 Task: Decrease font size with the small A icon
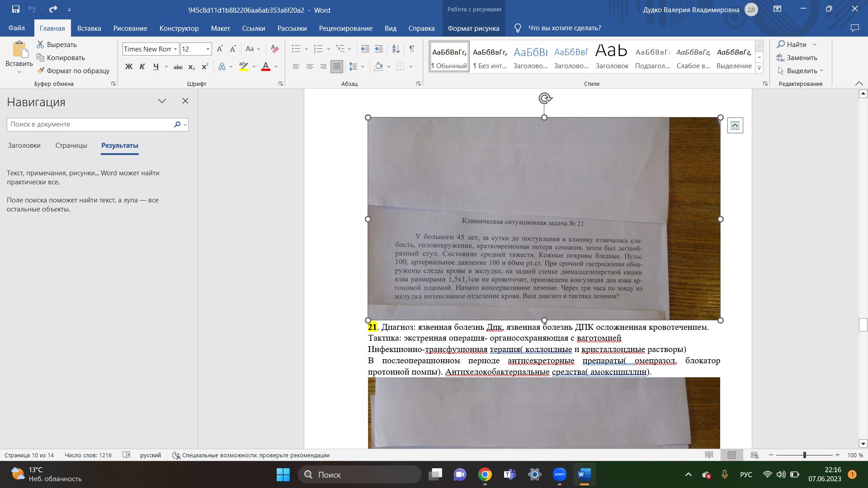233,49
